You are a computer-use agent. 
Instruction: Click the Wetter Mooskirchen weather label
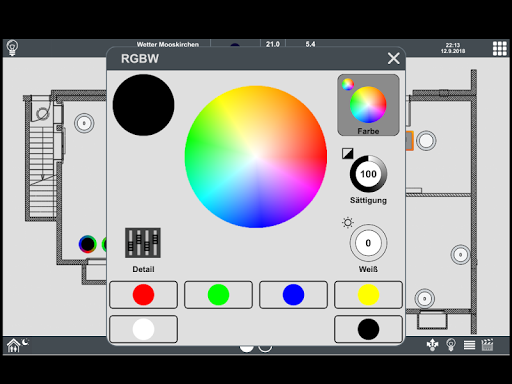click(168, 44)
